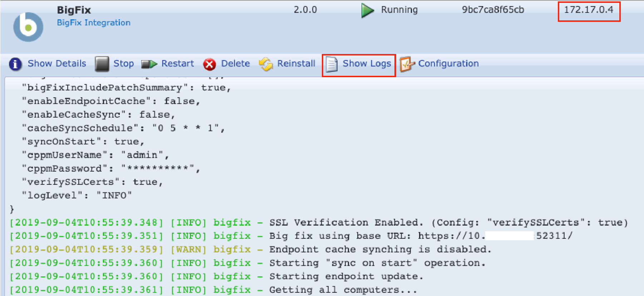Click the syncOnStart true line
Screen dimensions: 644x296
coord(83,142)
